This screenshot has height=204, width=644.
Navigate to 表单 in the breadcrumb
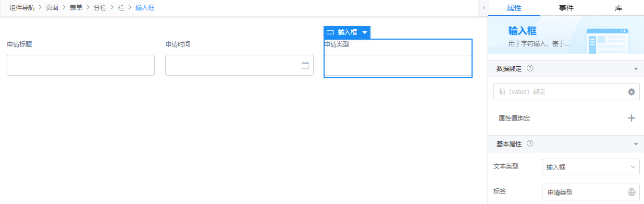point(76,8)
